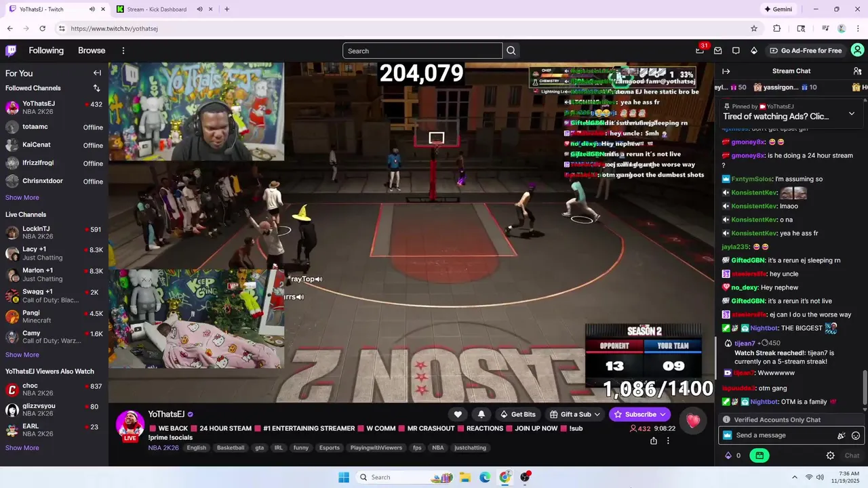Open the Pangi Minecraft channel

[x=54, y=317]
